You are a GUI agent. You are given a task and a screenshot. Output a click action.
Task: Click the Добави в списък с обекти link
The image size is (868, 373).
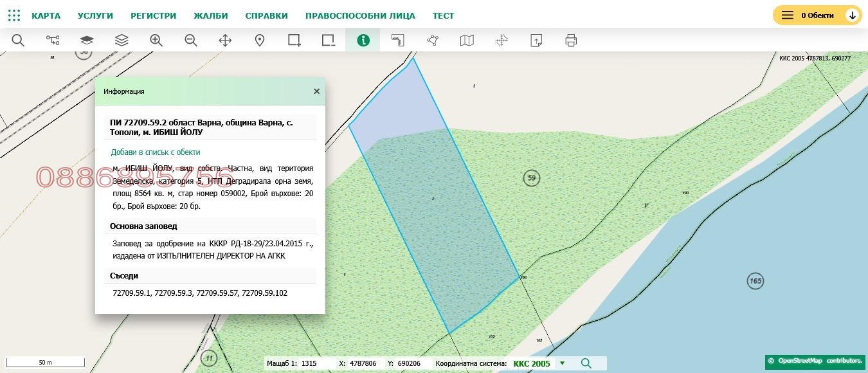coord(156,152)
